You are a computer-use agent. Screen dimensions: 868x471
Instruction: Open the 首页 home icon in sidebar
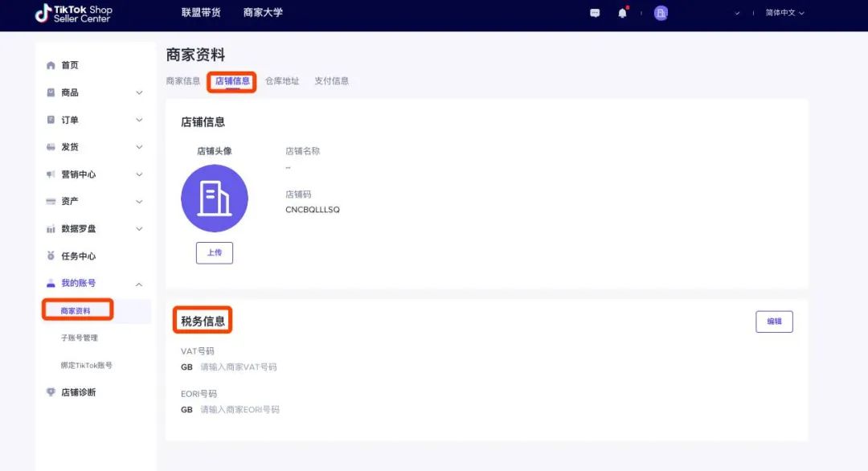50,65
